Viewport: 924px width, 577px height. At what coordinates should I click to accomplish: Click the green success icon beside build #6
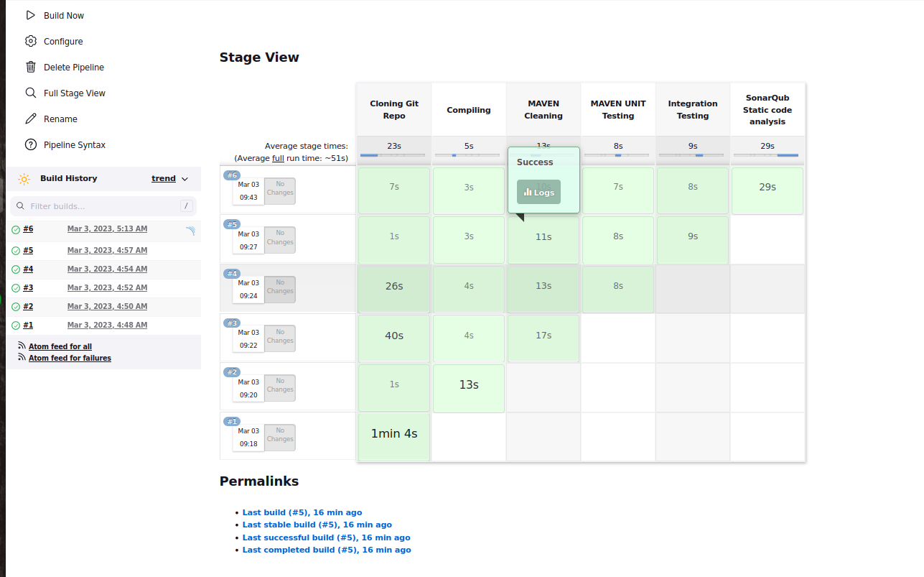click(16, 229)
